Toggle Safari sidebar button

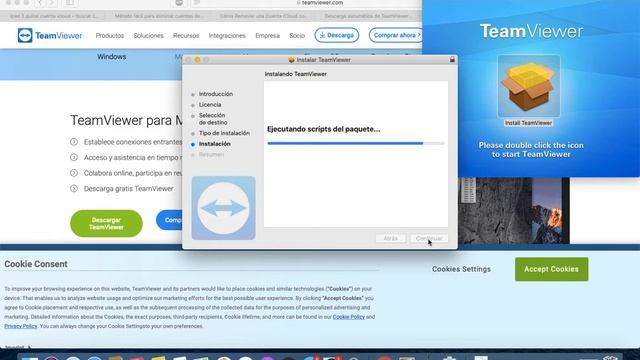(70, 3)
